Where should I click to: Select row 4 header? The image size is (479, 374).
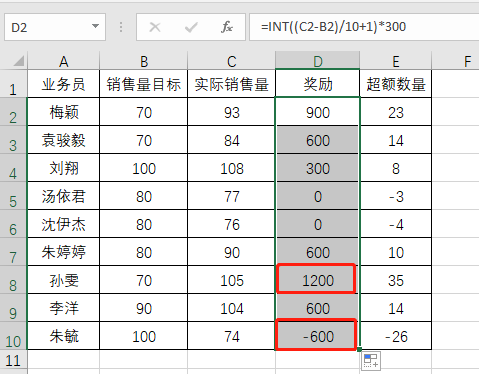[13, 168]
